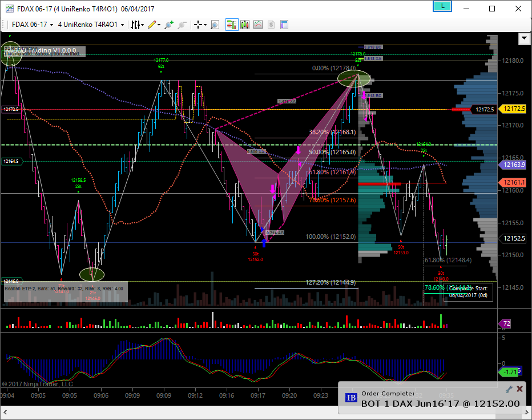Open the Strategies dollar icon
Image resolution: width=532 pixels, height=420 pixels.
(x=271, y=25)
